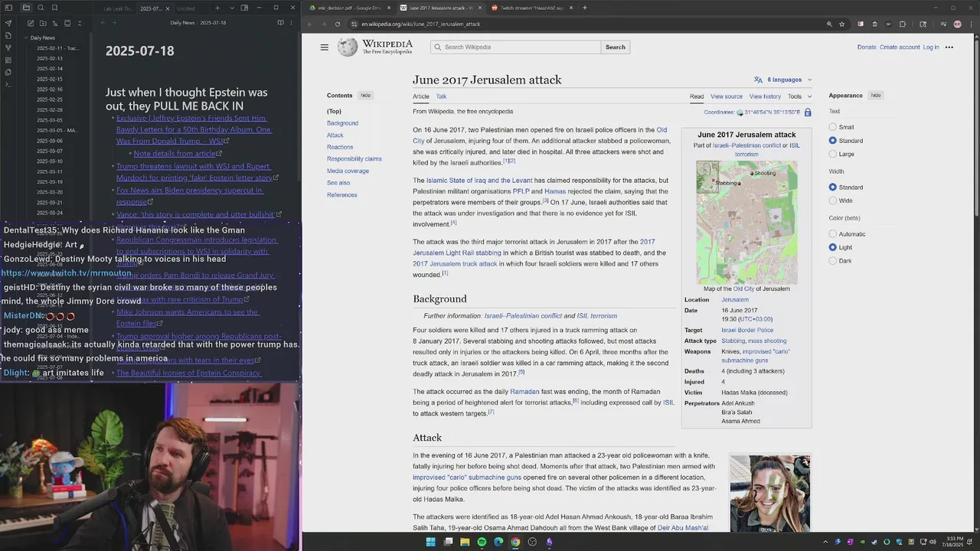Open Spotify from the taskbar
The image size is (980, 551).
pyautogui.click(x=482, y=542)
